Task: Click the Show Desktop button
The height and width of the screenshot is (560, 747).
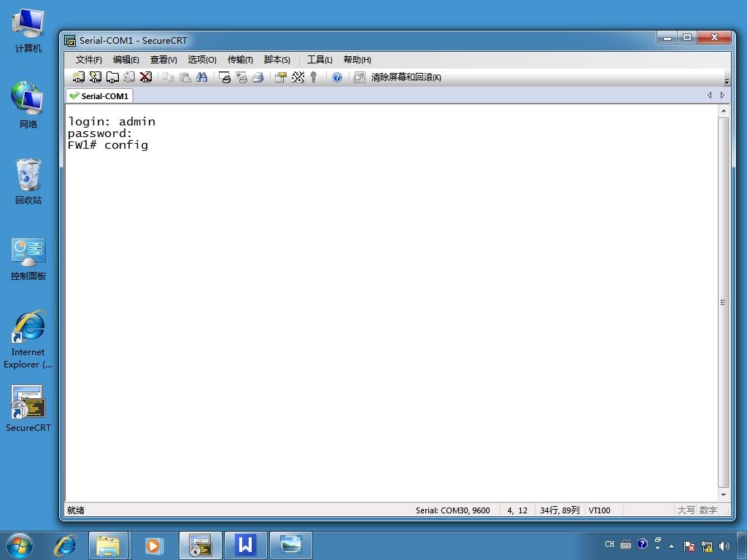Action: [742, 545]
